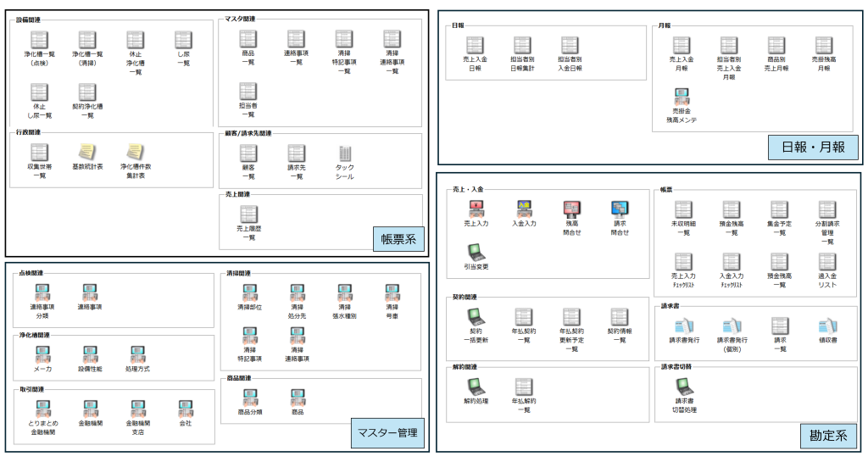This screenshot has height=462, width=868.
Task: Open 売掛残高月報 report
Action: point(824,45)
